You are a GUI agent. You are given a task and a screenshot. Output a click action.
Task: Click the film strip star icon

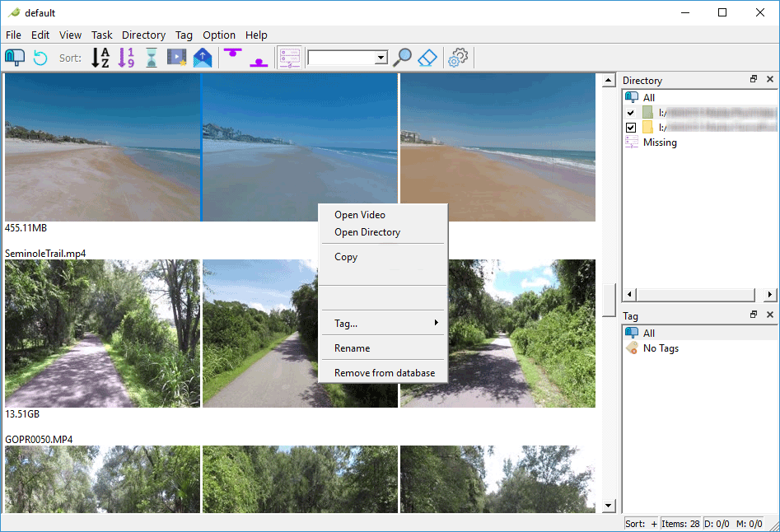pos(177,58)
